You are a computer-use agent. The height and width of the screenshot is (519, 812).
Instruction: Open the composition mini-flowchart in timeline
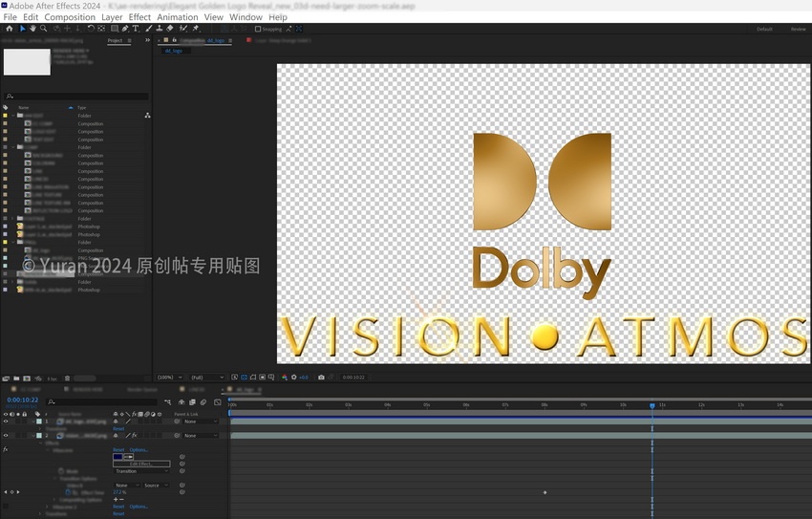168,402
